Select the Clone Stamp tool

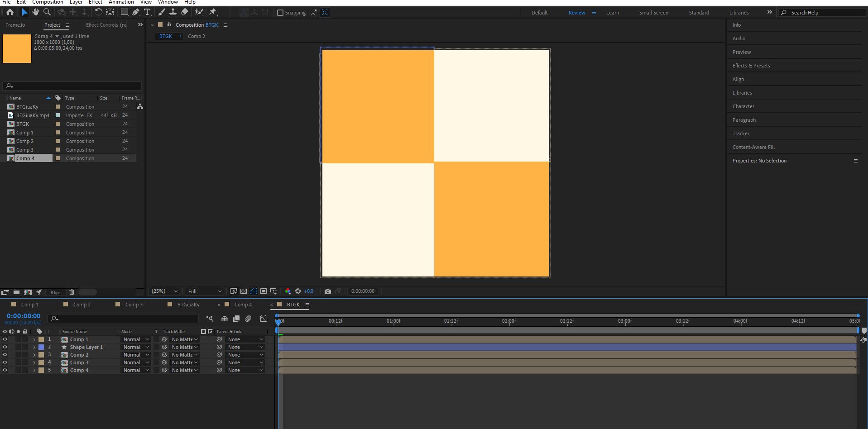(x=173, y=12)
